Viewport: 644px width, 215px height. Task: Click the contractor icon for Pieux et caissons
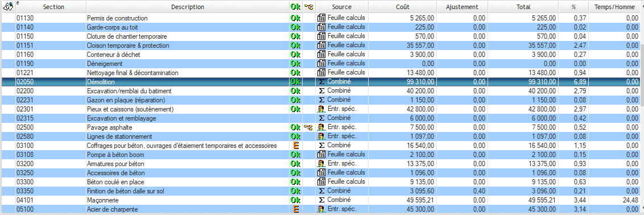tap(321, 109)
